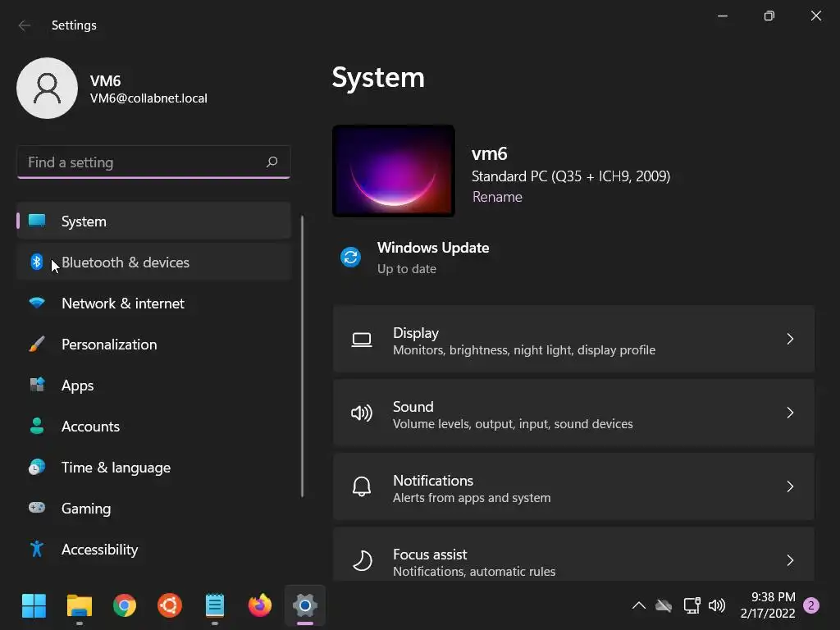
Task: Open the Ubuntu app on the taskbar
Action: pyautogui.click(x=170, y=606)
